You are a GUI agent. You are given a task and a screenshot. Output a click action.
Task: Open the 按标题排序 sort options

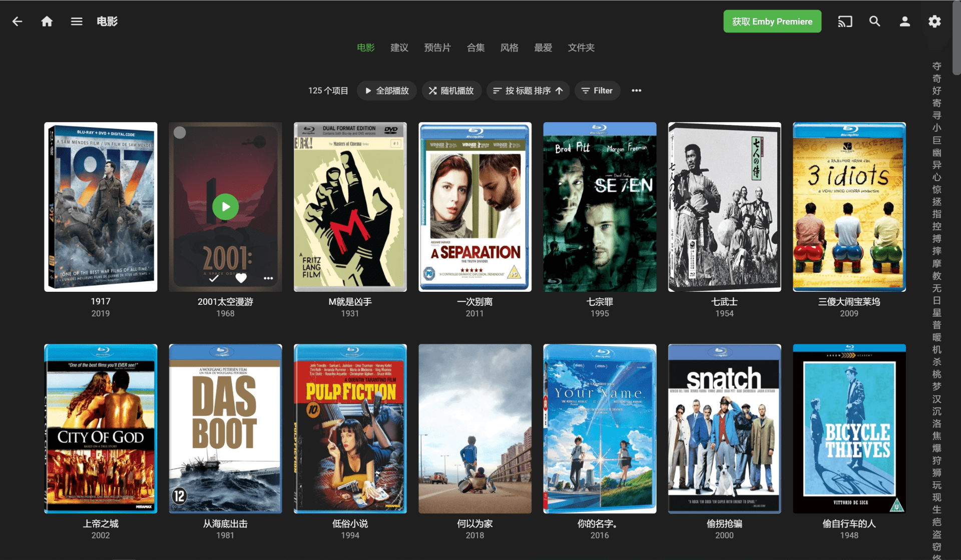[x=528, y=91]
